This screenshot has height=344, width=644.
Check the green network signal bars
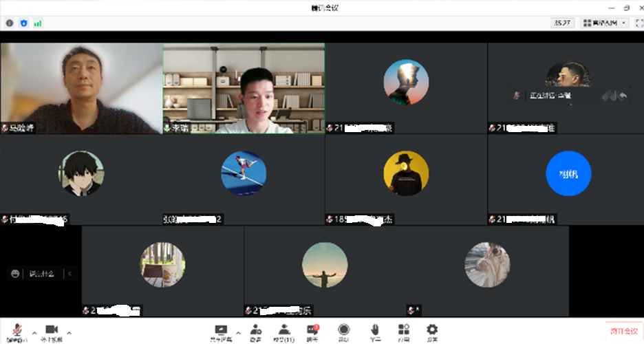click(38, 23)
